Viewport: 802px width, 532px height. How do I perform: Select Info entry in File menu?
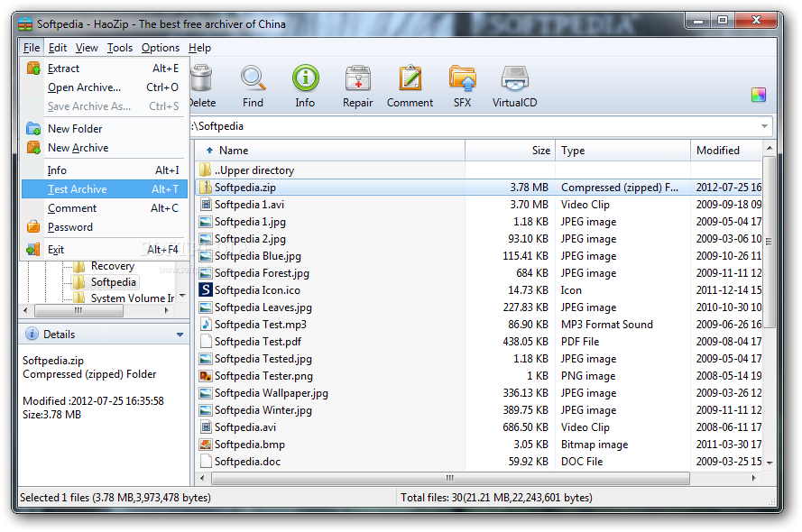pos(105,170)
